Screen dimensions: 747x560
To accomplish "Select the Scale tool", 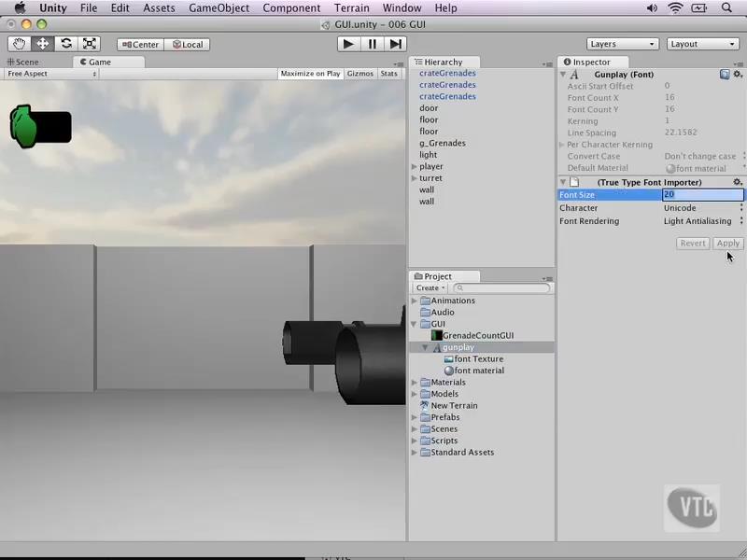I will pos(89,44).
